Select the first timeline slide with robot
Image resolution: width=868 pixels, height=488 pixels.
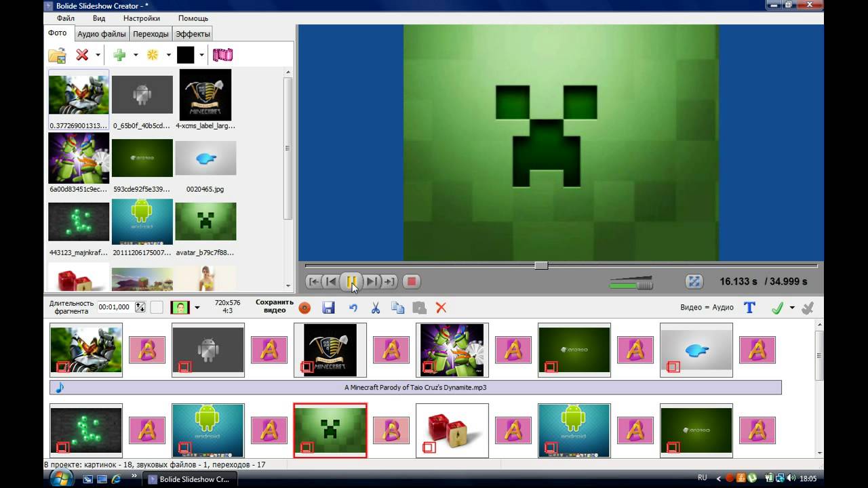click(x=86, y=350)
